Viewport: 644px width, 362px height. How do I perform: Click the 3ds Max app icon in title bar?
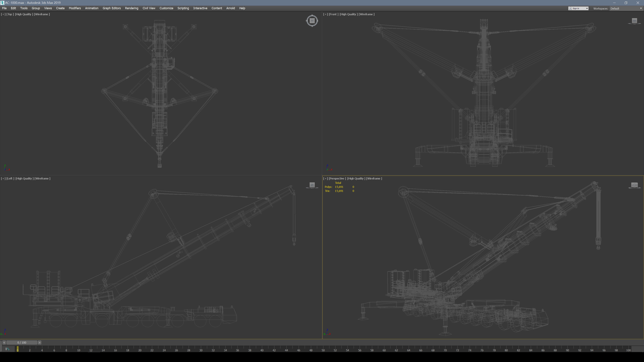pyautogui.click(x=2, y=3)
